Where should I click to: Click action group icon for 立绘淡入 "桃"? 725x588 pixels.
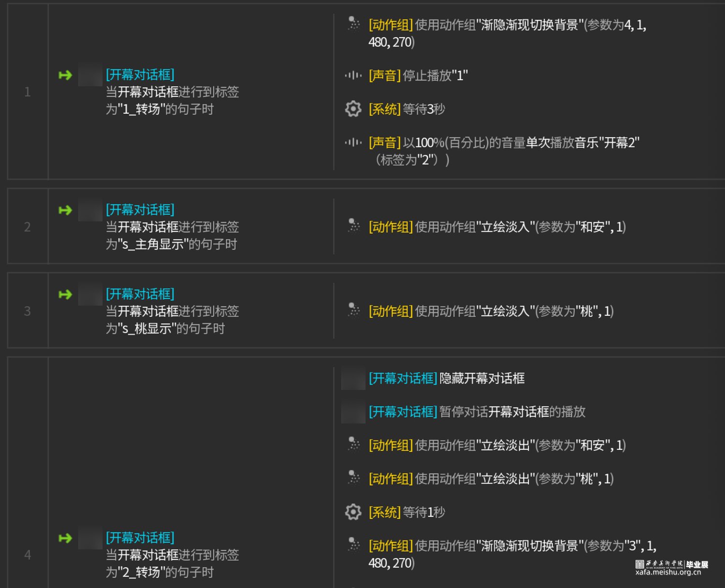pyautogui.click(x=353, y=310)
